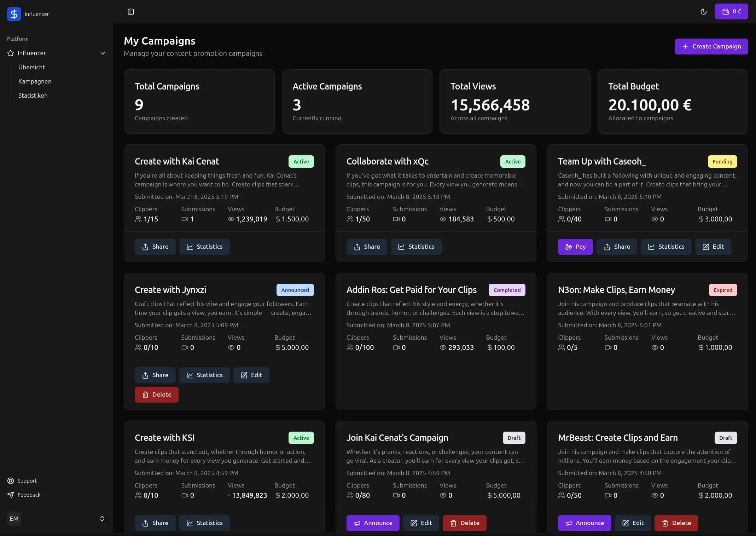
Task: Open Statistics for Team Up with Caseoh_
Action: coord(666,247)
